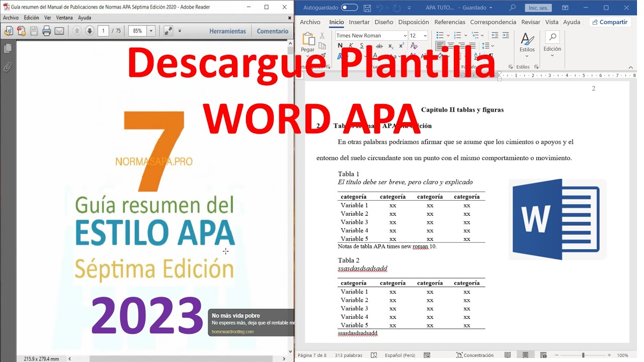Image resolution: width=644 pixels, height=362 pixels.
Task: Switch to Read mode view in status bar
Action: 508,355
